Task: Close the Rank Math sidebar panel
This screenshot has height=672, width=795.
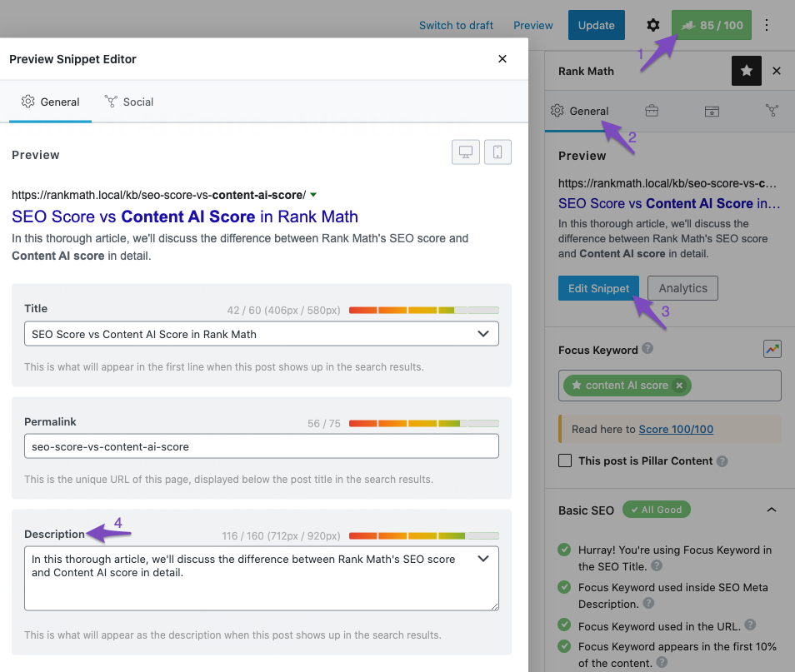Action: click(x=776, y=71)
